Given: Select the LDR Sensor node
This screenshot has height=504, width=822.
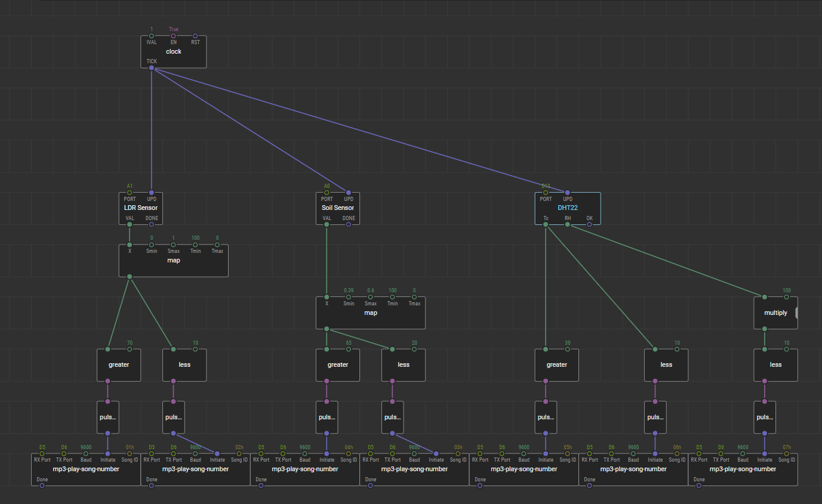Looking at the screenshot, I should [x=140, y=208].
